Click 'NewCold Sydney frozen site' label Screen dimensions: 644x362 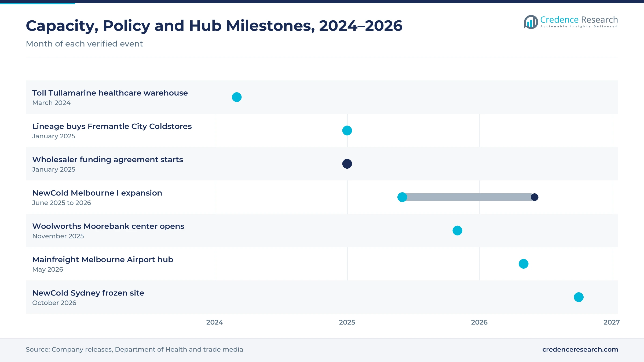pos(88,293)
